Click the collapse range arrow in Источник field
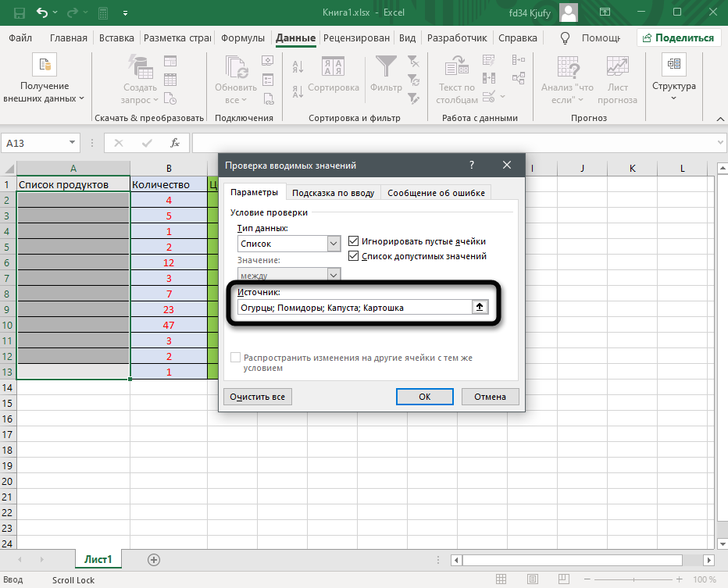Image resolution: width=728 pixels, height=588 pixels. click(481, 308)
